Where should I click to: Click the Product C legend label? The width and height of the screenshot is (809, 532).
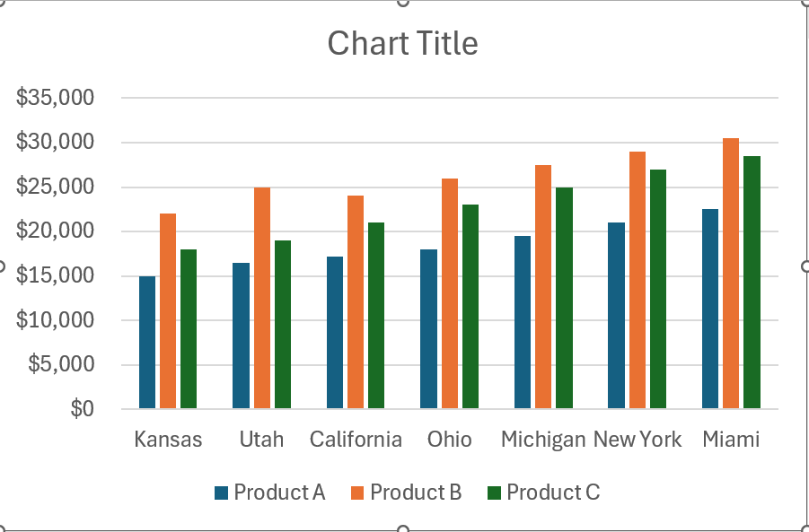point(553,493)
